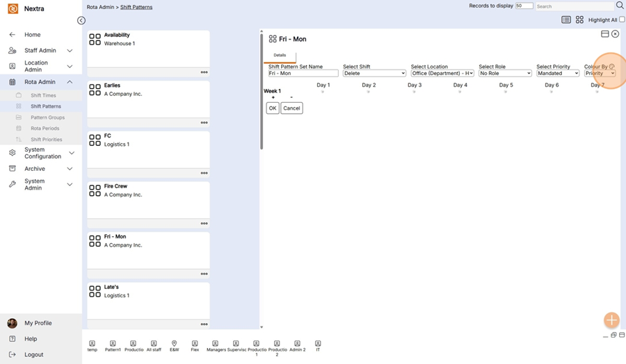Image resolution: width=626 pixels, height=364 pixels.
Task: Switch to grid view icon
Action: point(579,19)
